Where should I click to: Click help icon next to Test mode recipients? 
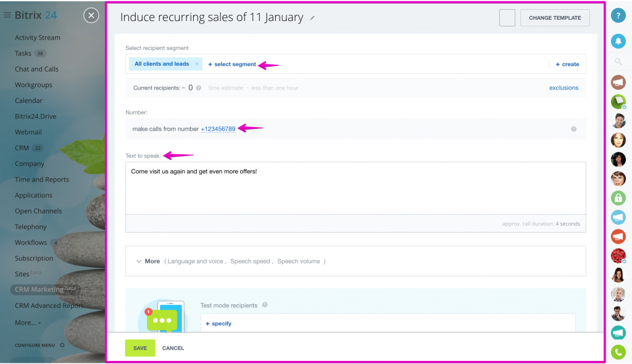click(x=265, y=305)
